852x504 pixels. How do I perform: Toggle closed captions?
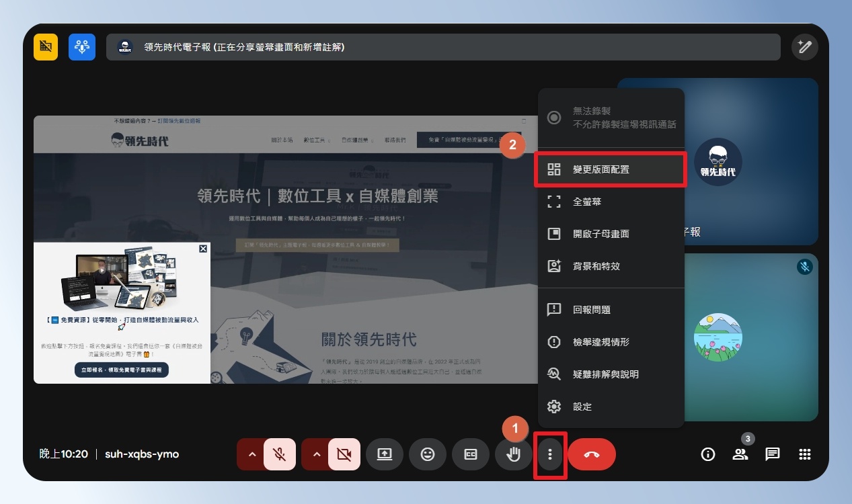click(x=471, y=454)
